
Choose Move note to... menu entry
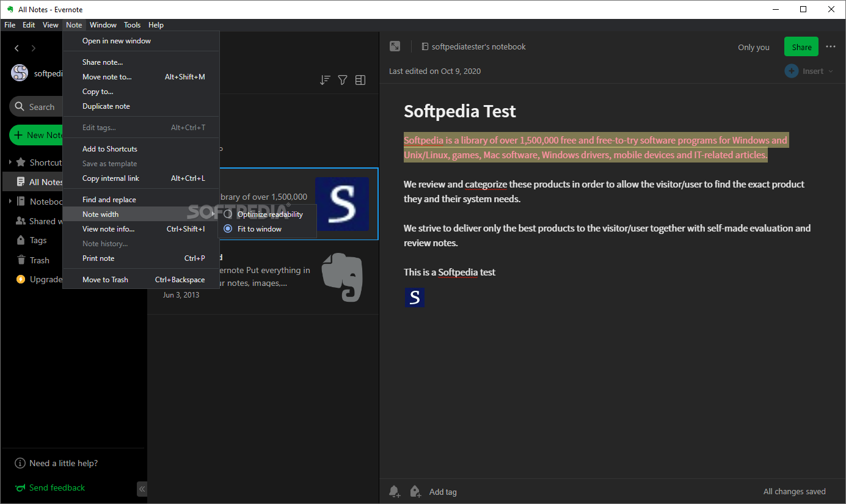tap(140, 77)
